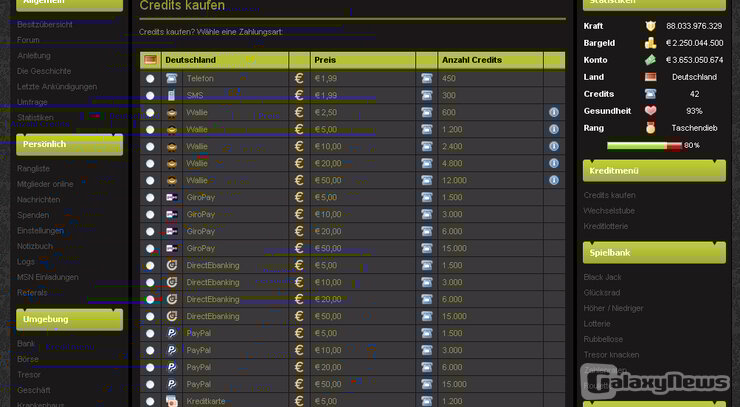Select the DirectEbanking €20,00 radio button
The width and height of the screenshot is (740, 407).
coord(150,300)
